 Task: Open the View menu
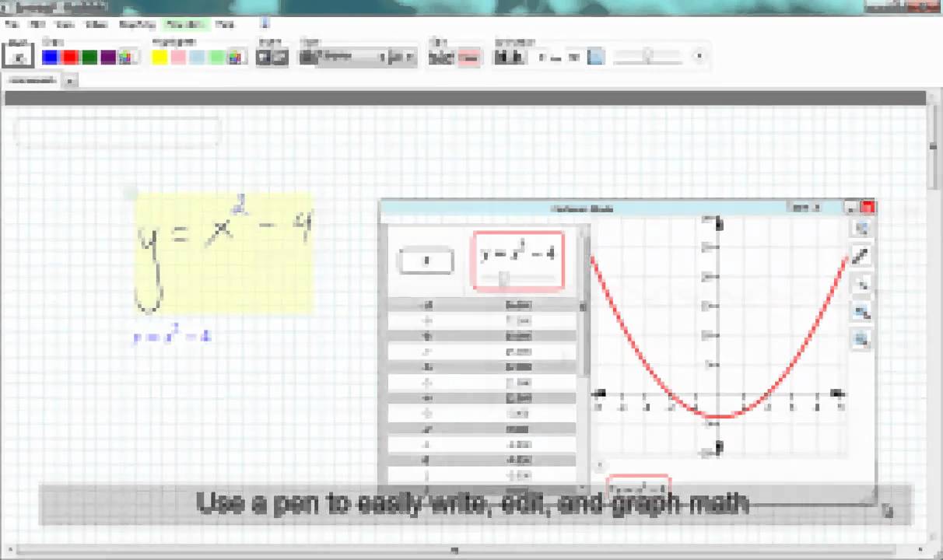65,24
